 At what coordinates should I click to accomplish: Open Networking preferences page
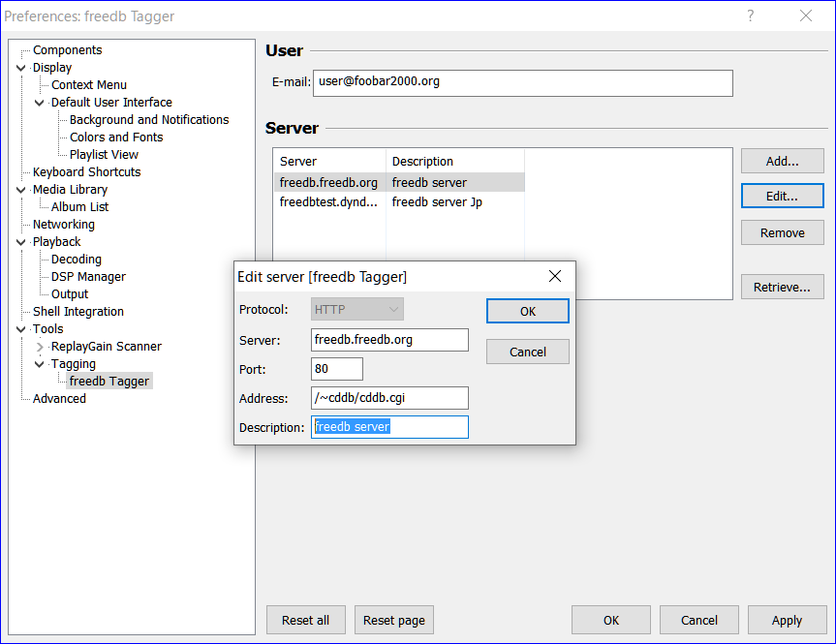coord(63,225)
